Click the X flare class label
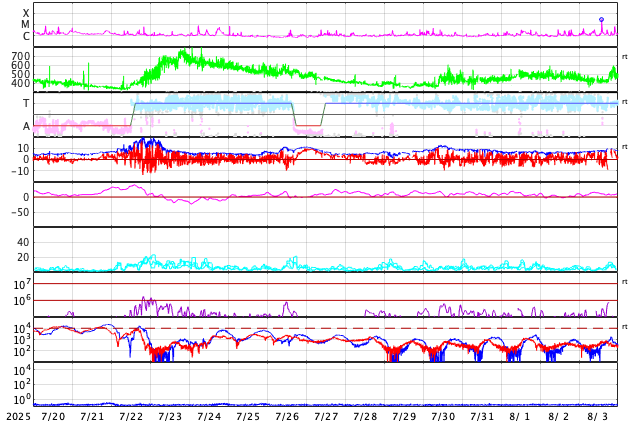 (26, 13)
